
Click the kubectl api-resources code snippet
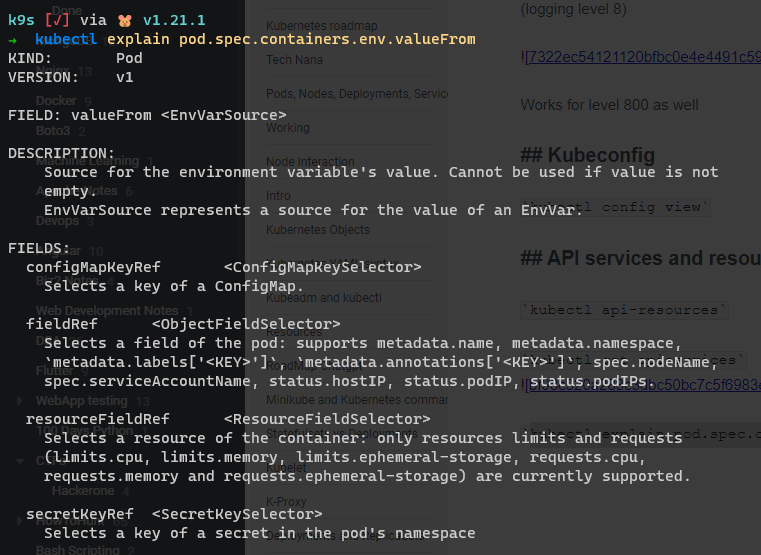(x=624, y=310)
